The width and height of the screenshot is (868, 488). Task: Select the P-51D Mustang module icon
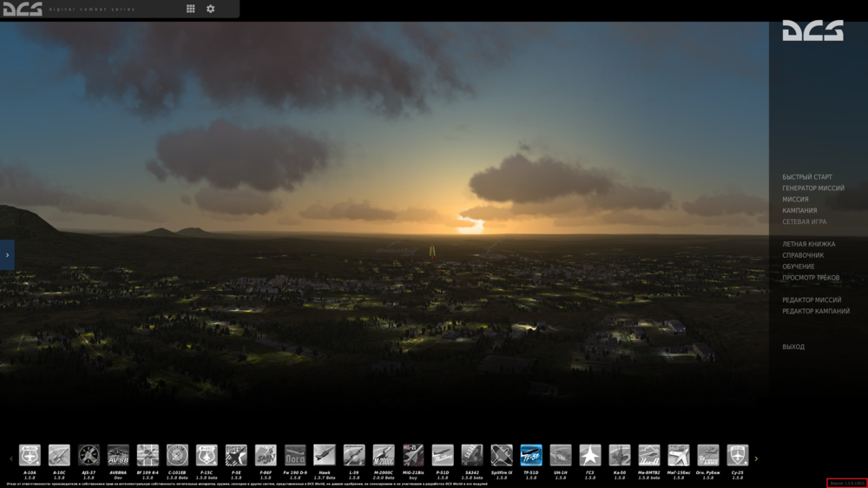pos(443,455)
